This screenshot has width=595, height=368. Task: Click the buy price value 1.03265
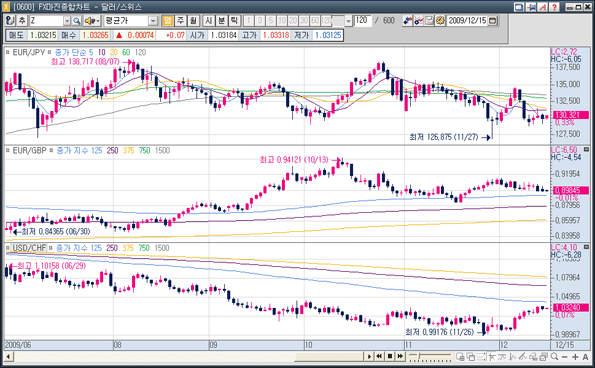click(x=96, y=35)
